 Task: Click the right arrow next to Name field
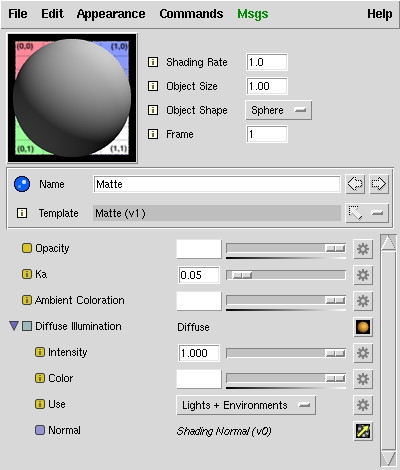[379, 184]
